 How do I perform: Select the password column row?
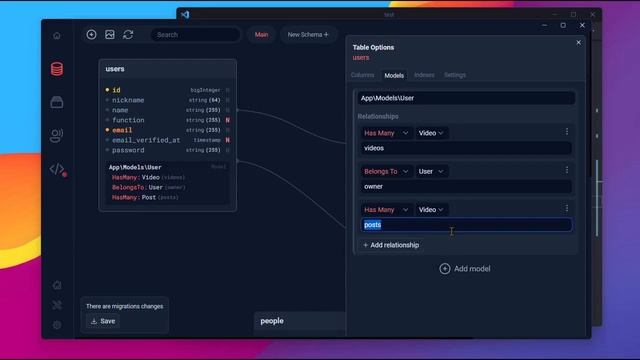[167, 150]
